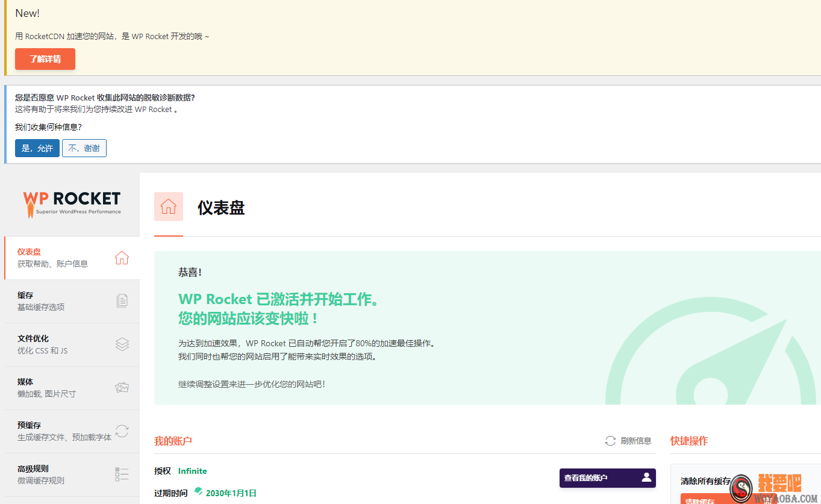Open the 文件优化 sidebar tab
Viewport: 821px width, 504px height.
coord(72,344)
